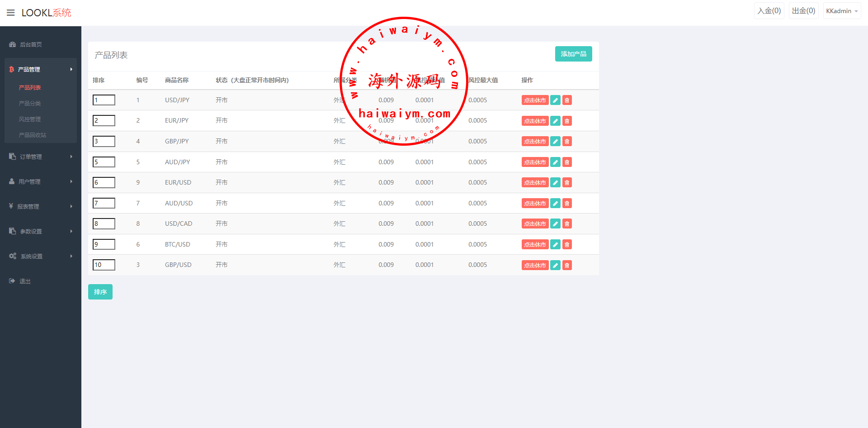Click the edit pencil icon for USD/JPY
The height and width of the screenshot is (428, 868).
pyautogui.click(x=555, y=100)
